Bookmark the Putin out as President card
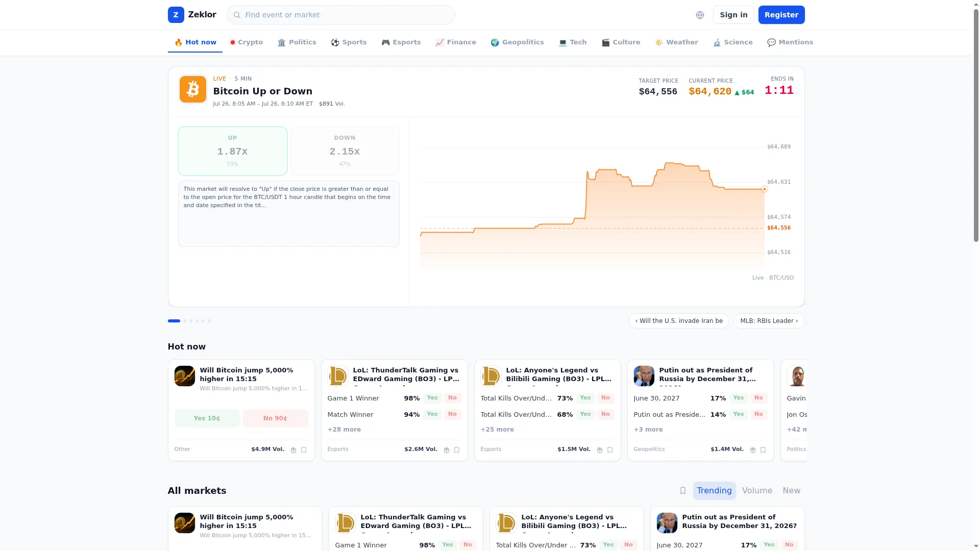Screen dimensions: 980x551 pyautogui.click(x=763, y=450)
